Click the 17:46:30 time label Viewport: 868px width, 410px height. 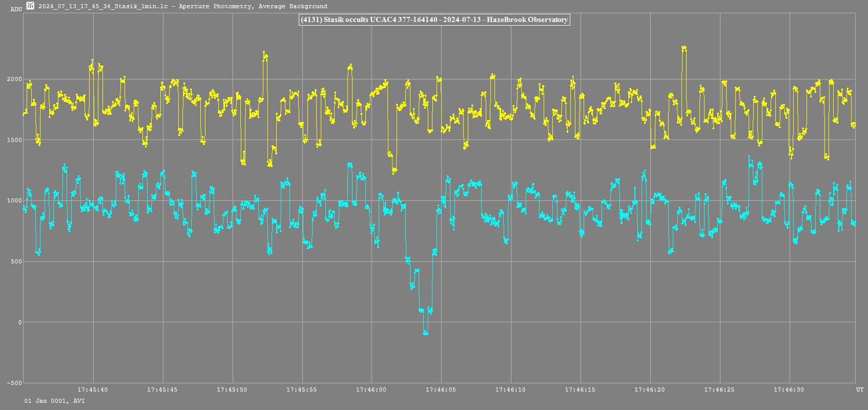coord(789,389)
